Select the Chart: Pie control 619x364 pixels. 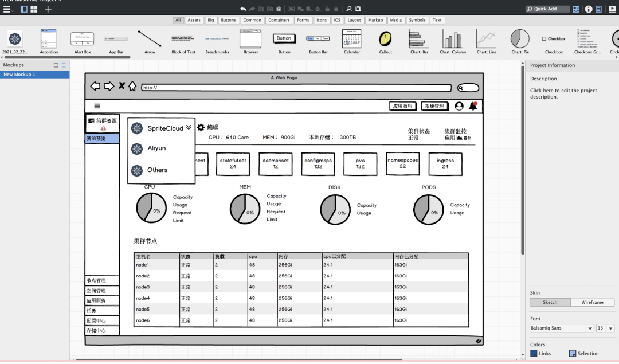pyautogui.click(x=520, y=41)
